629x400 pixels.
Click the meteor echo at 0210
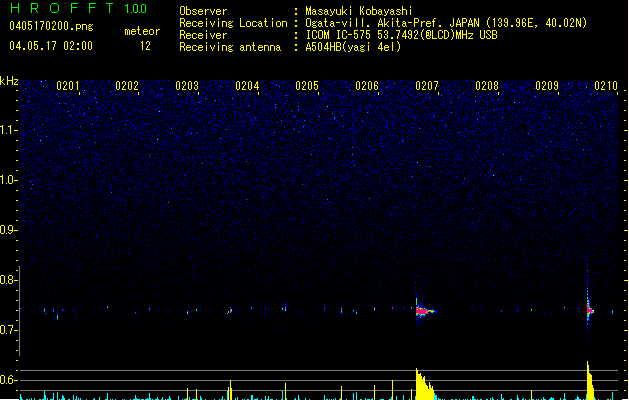[x=589, y=310]
